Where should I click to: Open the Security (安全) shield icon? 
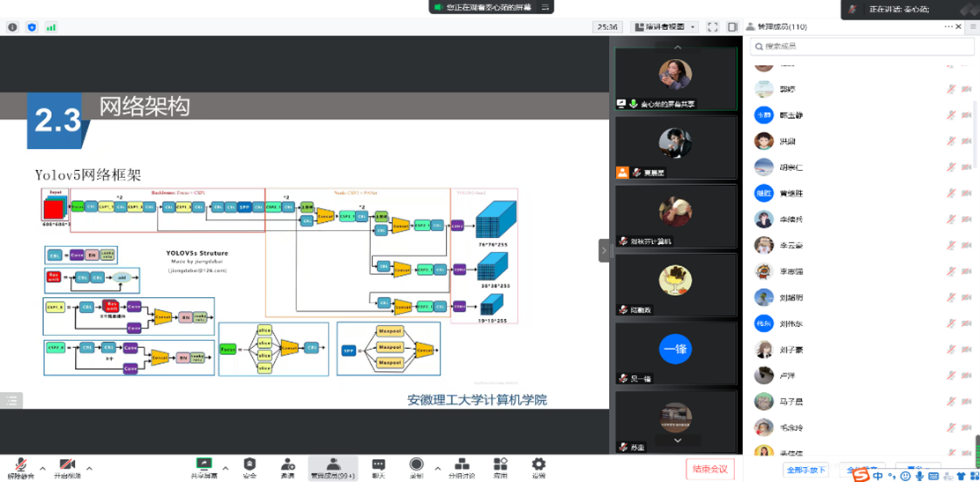(x=249, y=467)
